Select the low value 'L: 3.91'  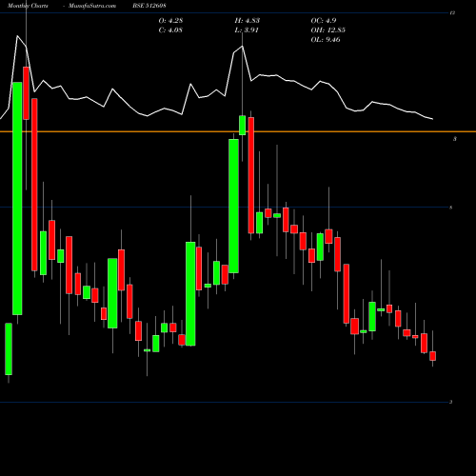pos(247,30)
